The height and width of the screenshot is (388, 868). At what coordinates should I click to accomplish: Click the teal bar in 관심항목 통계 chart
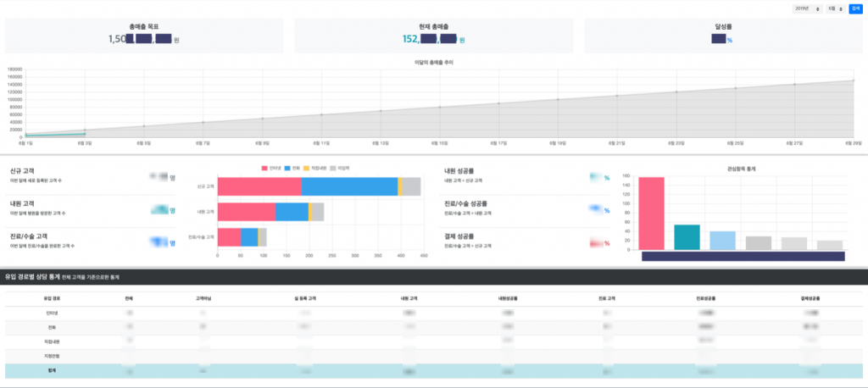pos(687,237)
